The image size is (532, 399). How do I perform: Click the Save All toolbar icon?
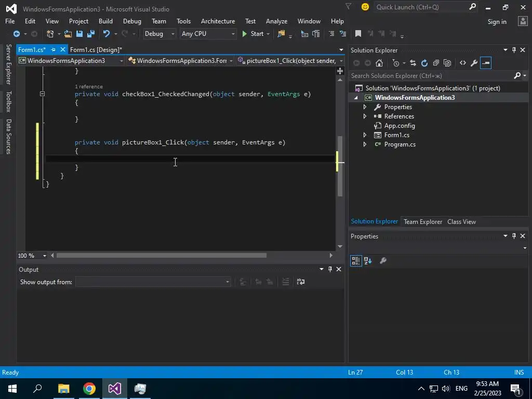[x=91, y=34]
